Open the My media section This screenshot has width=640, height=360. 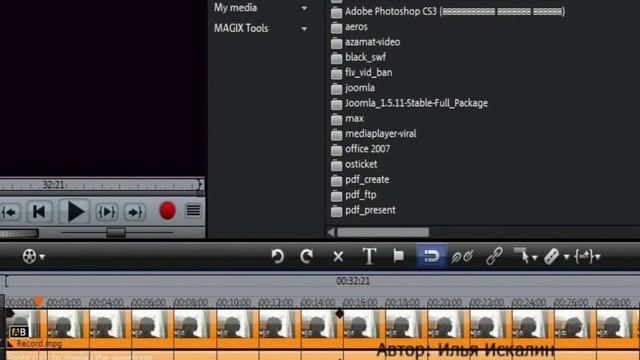coord(236,8)
